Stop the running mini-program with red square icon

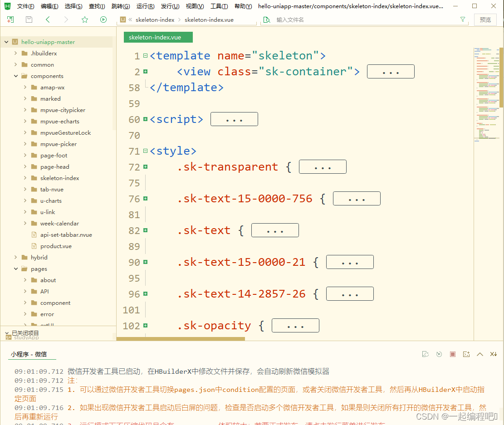tap(453, 354)
